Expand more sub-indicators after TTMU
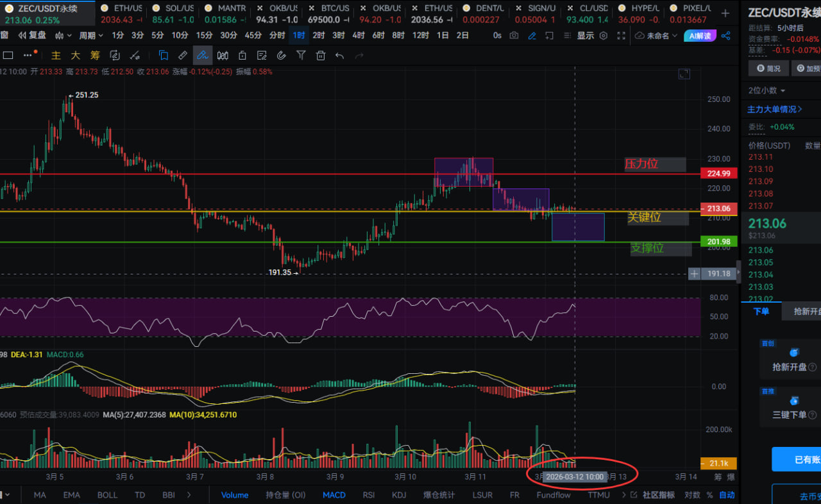 (x=623, y=494)
